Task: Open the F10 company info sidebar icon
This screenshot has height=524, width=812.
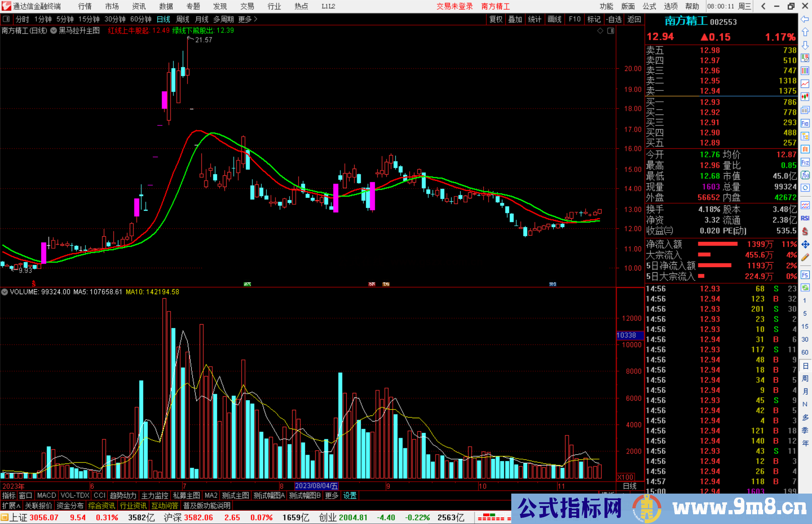Action: click(x=805, y=123)
